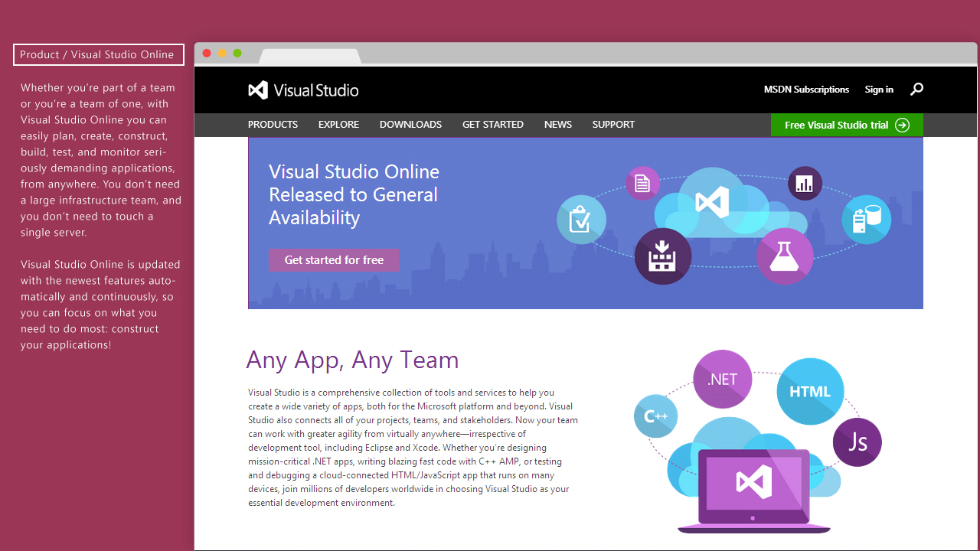Image resolution: width=980 pixels, height=551 pixels.
Task: Select the document icon circle in banner
Action: click(642, 184)
